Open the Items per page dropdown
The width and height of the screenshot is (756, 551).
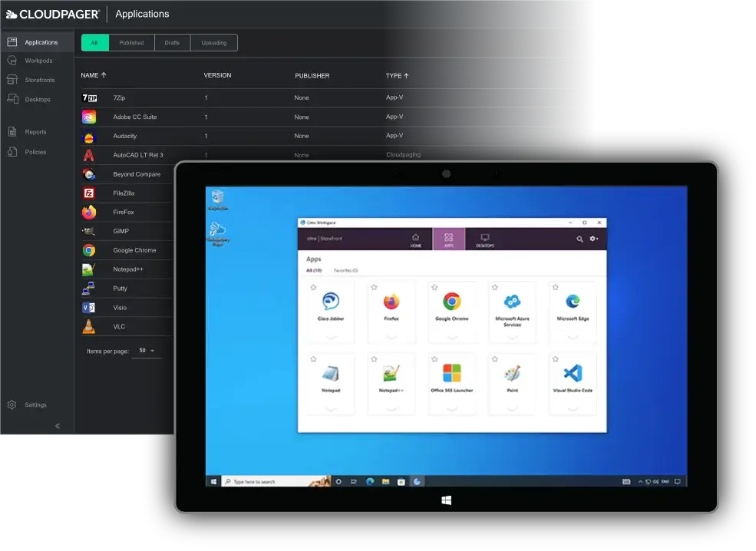coord(145,351)
